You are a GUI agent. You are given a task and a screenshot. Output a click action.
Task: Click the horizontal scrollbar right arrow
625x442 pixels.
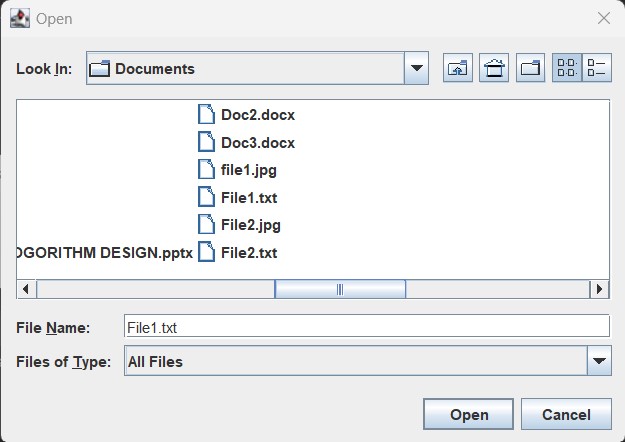click(599, 289)
